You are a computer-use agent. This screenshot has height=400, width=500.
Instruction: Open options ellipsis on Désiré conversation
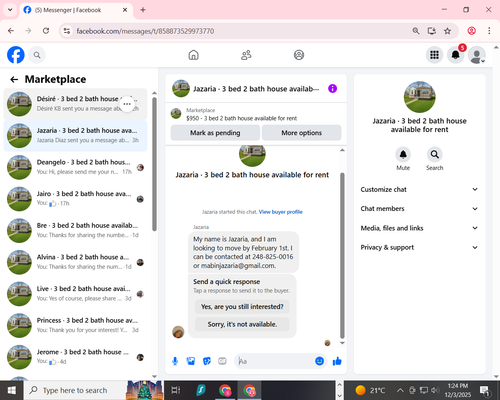127,104
